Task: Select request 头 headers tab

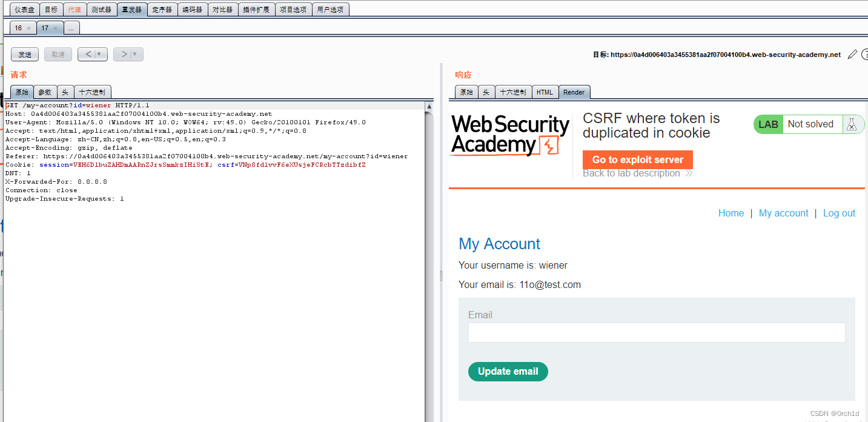Action: [65, 92]
